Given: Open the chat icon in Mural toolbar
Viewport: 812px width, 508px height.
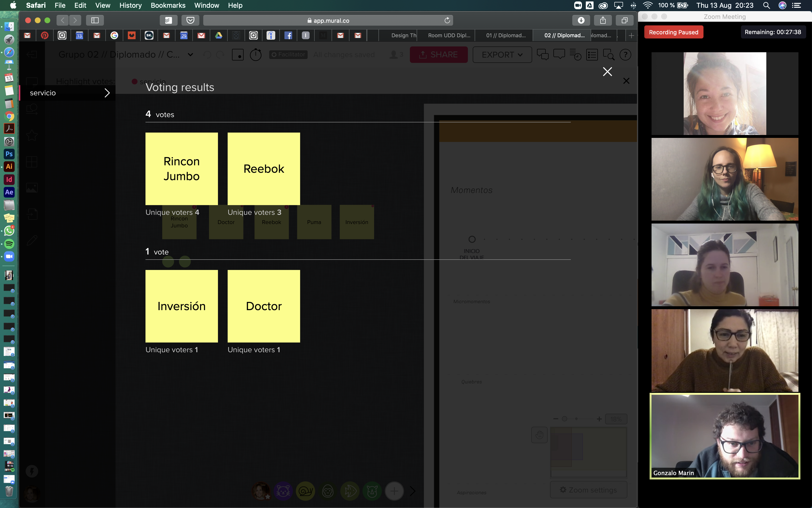Looking at the screenshot, I should (x=543, y=54).
